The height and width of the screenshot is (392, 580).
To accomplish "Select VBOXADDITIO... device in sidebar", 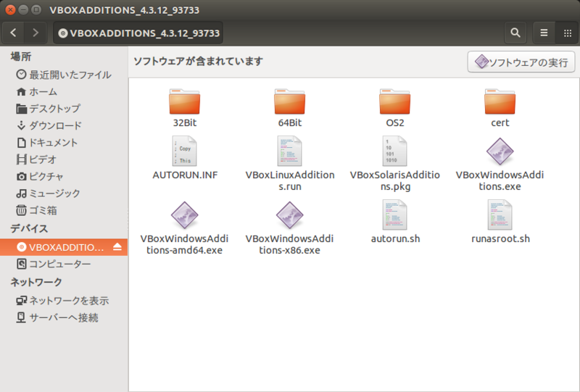I will [x=64, y=247].
